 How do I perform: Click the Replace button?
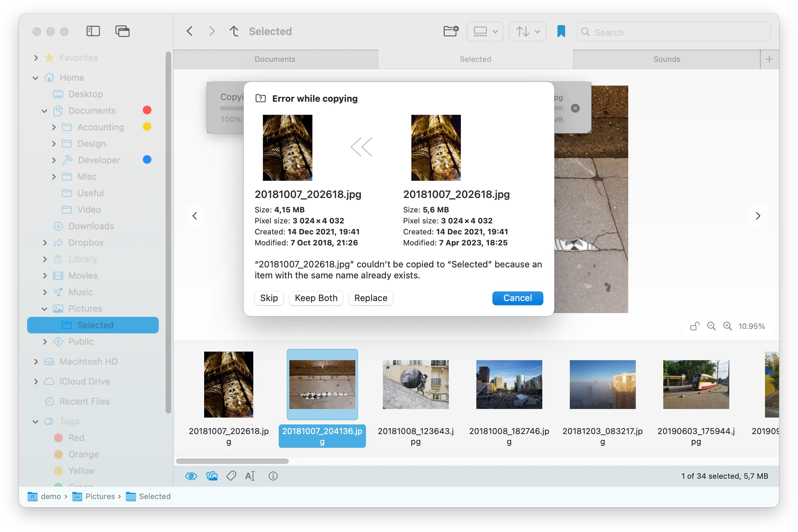371,298
